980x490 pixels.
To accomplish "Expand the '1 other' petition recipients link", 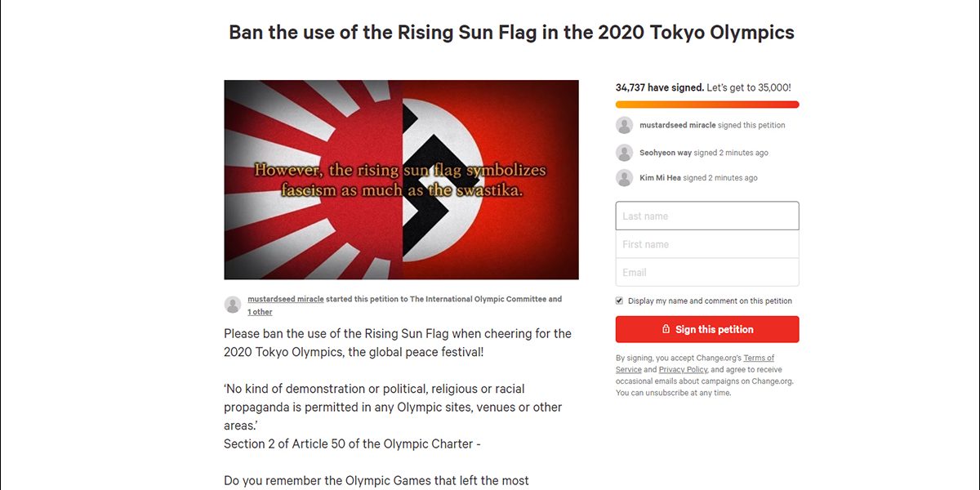I will (260, 311).
